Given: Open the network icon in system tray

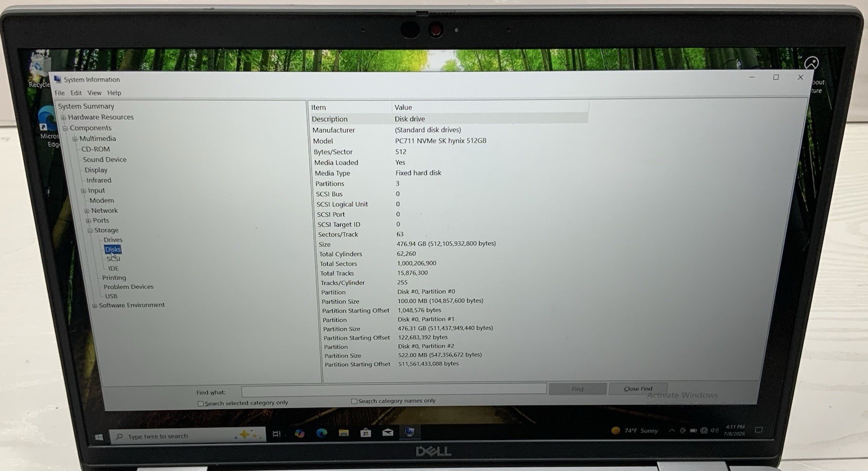Looking at the screenshot, I should (704, 430).
